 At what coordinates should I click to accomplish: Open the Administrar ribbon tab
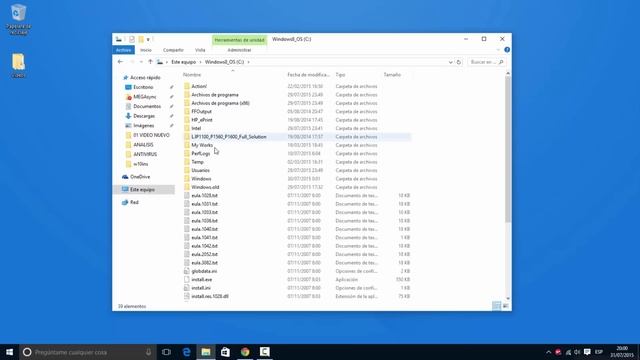coord(239,50)
